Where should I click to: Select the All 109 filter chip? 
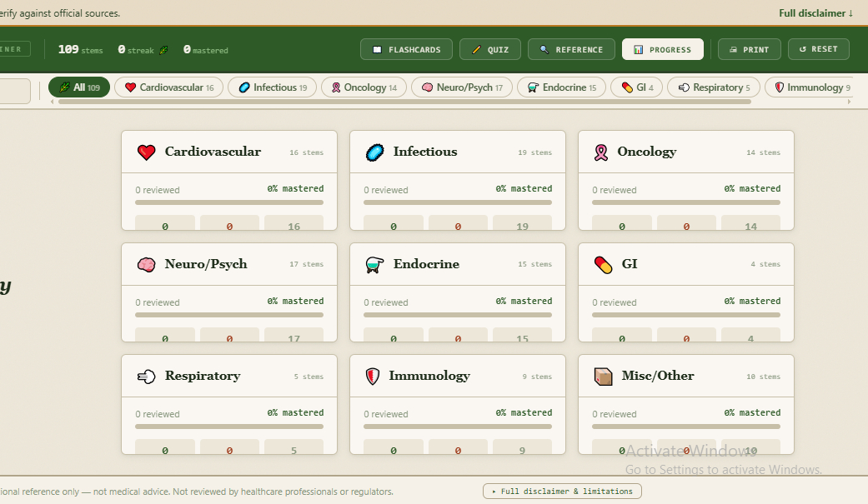pos(79,87)
